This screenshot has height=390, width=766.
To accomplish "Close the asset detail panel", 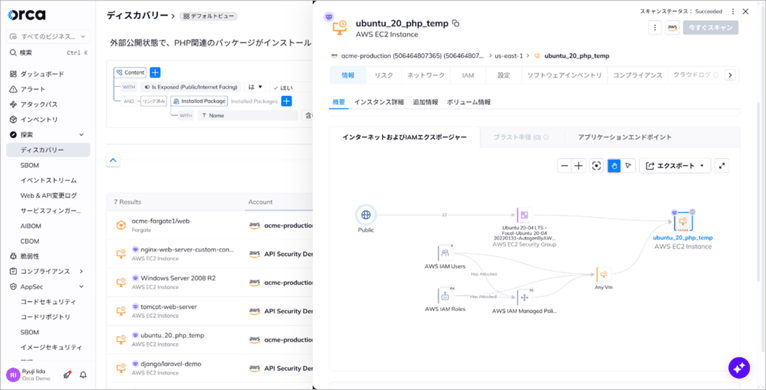I will tap(745, 11).
